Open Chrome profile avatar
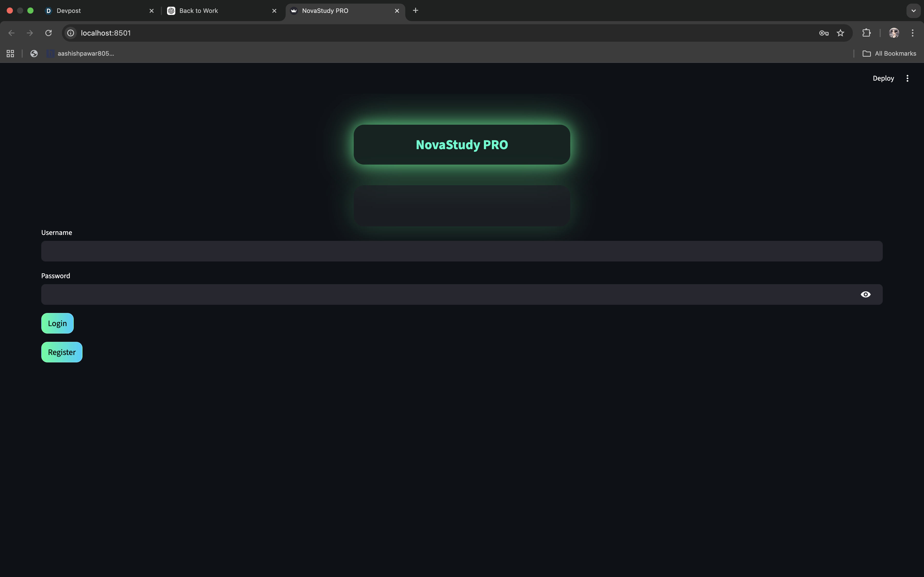Viewport: 924px width, 577px height. 894,33
